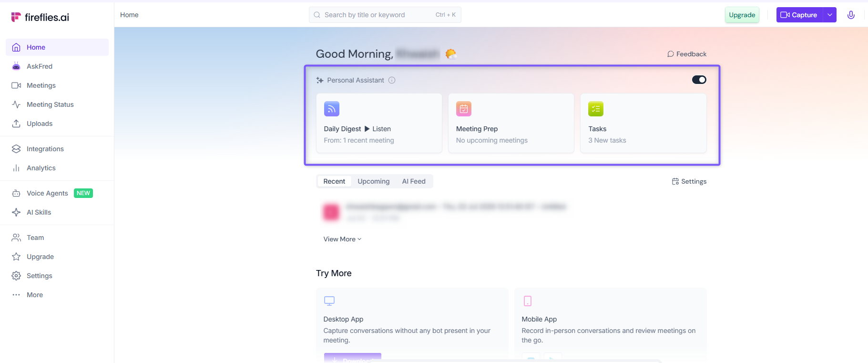Focus the search by title field
The image size is (868, 363).
coord(385,15)
